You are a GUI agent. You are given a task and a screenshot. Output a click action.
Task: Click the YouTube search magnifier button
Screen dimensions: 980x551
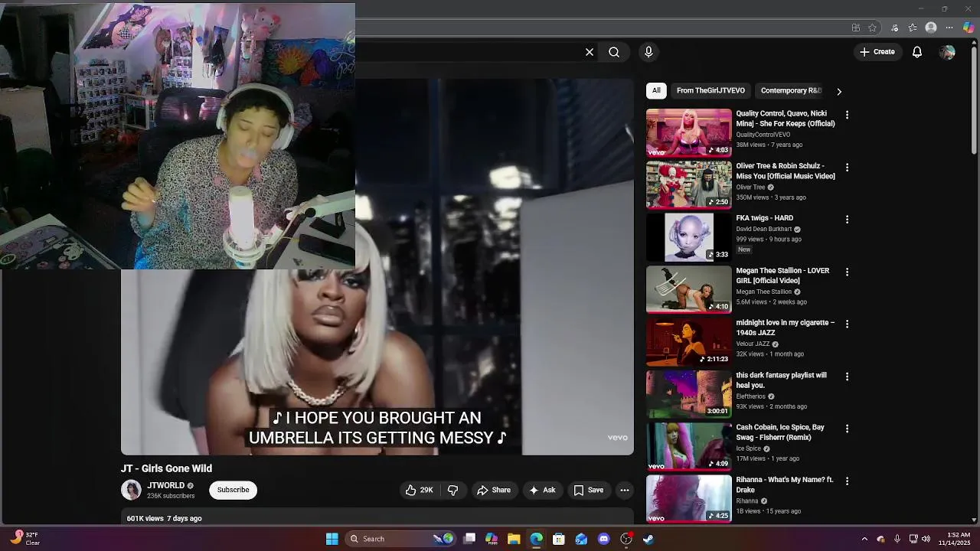(x=614, y=52)
